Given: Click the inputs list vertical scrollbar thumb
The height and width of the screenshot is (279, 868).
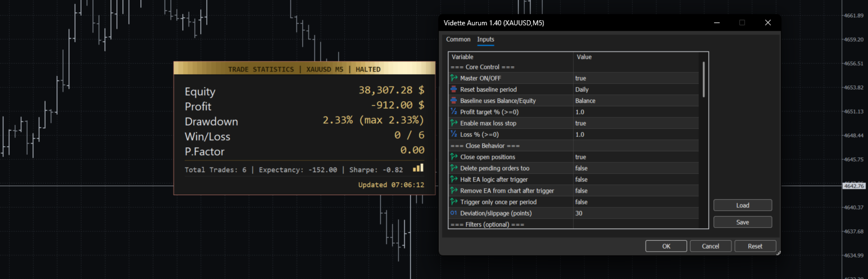Looking at the screenshot, I should pos(703,79).
